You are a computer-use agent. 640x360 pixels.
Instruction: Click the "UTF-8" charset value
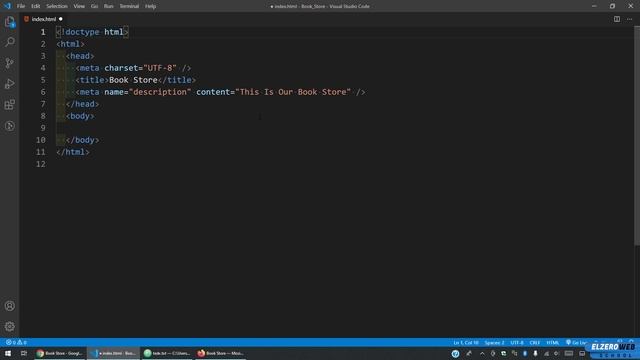coord(160,68)
